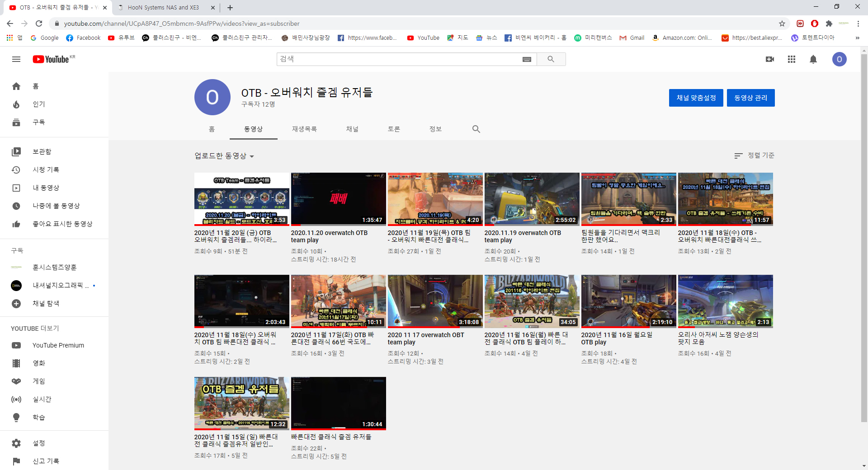The width and height of the screenshot is (868, 470).
Task: Open Trending (인기) in sidebar
Action: pos(54,104)
